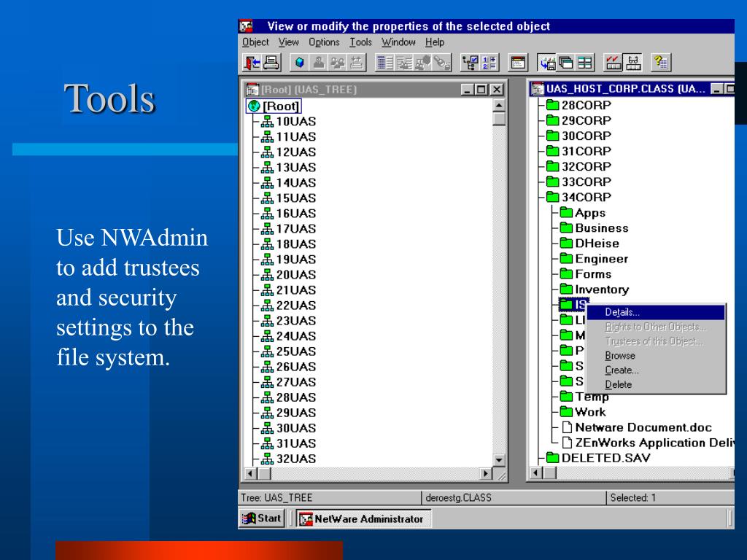Select the Inventory folder
This screenshot has height=560, width=747.
click(595, 289)
